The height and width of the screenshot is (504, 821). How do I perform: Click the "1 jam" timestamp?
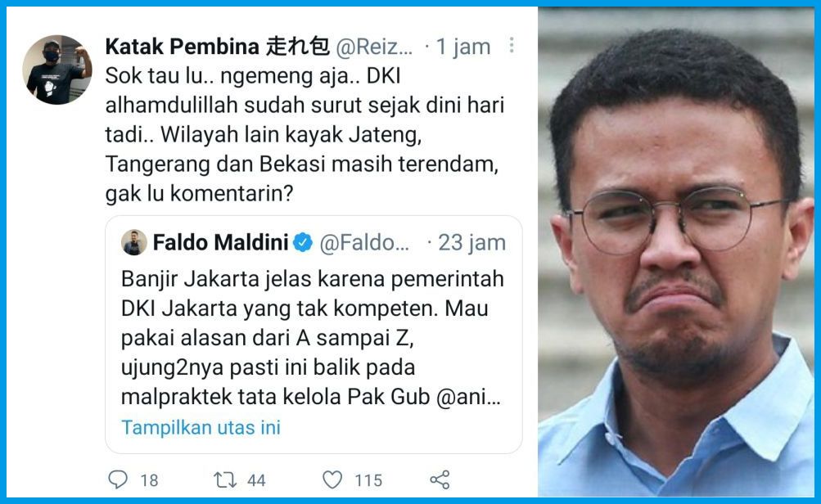pos(463,47)
